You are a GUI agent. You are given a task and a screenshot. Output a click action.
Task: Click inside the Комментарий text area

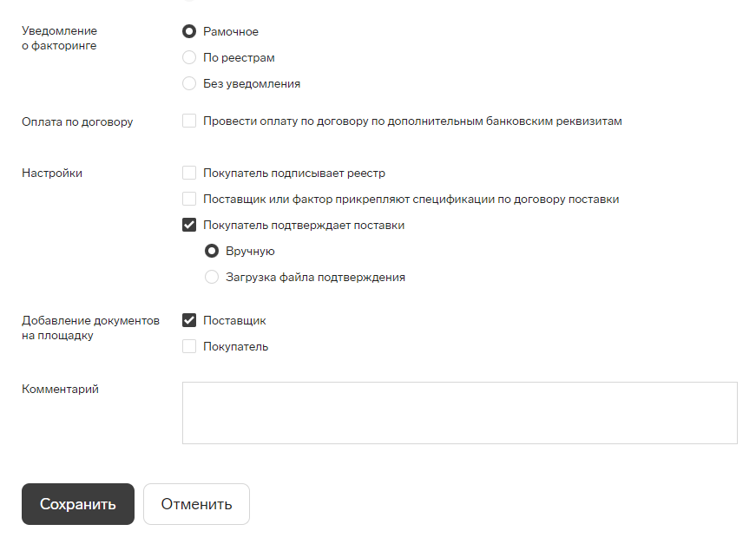click(459, 413)
